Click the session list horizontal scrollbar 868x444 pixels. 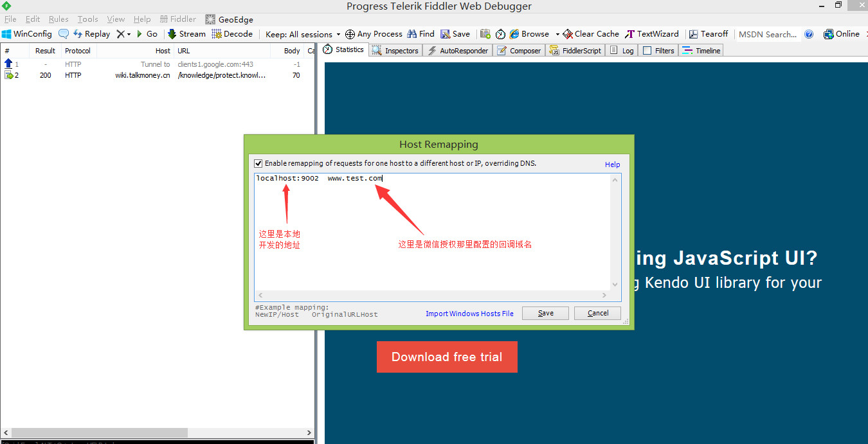pos(100,433)
